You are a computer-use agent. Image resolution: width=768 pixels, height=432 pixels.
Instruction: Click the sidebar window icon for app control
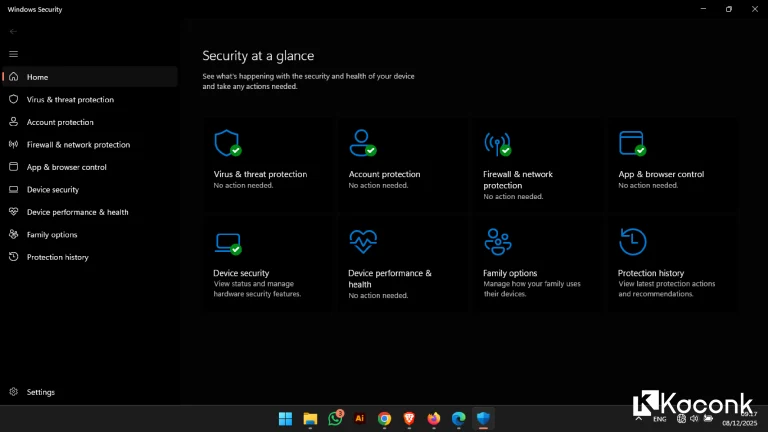tap(14, 167)
